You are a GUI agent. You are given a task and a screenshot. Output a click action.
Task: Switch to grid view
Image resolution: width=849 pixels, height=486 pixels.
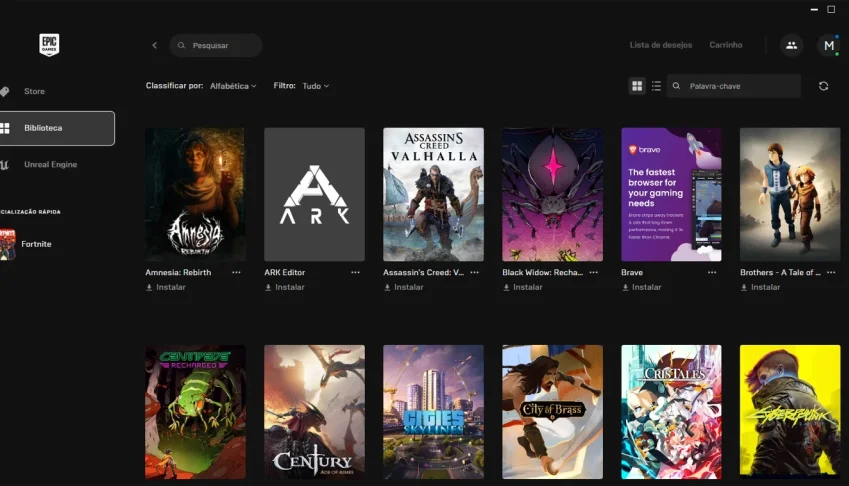click(x=637, y=86)
